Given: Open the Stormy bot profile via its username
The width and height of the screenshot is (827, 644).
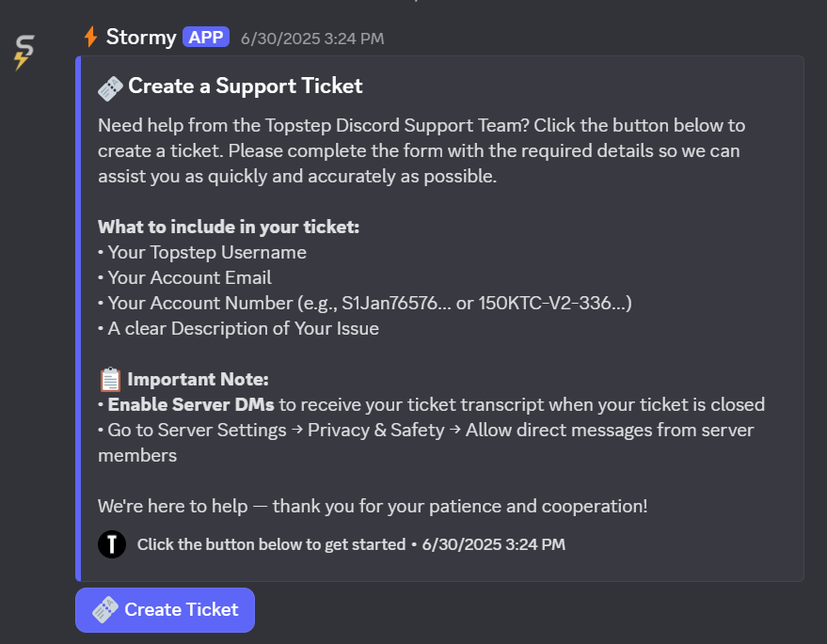Looking at the screenshot, I should [x=139, y=37].
